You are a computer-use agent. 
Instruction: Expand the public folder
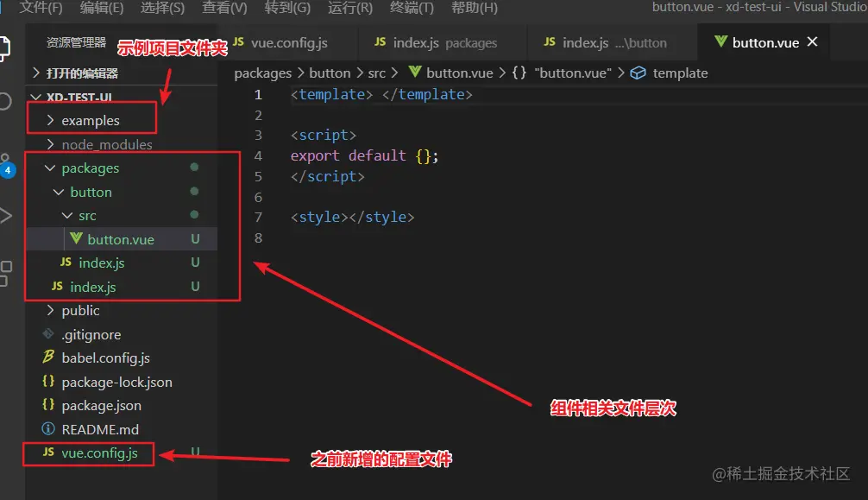click(50, 310)
